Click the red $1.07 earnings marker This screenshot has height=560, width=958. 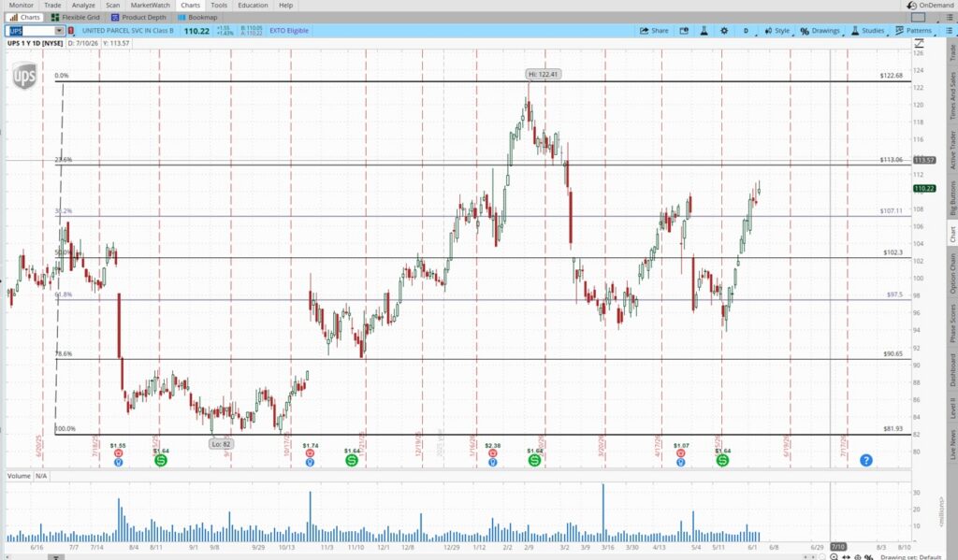point(681,453)
